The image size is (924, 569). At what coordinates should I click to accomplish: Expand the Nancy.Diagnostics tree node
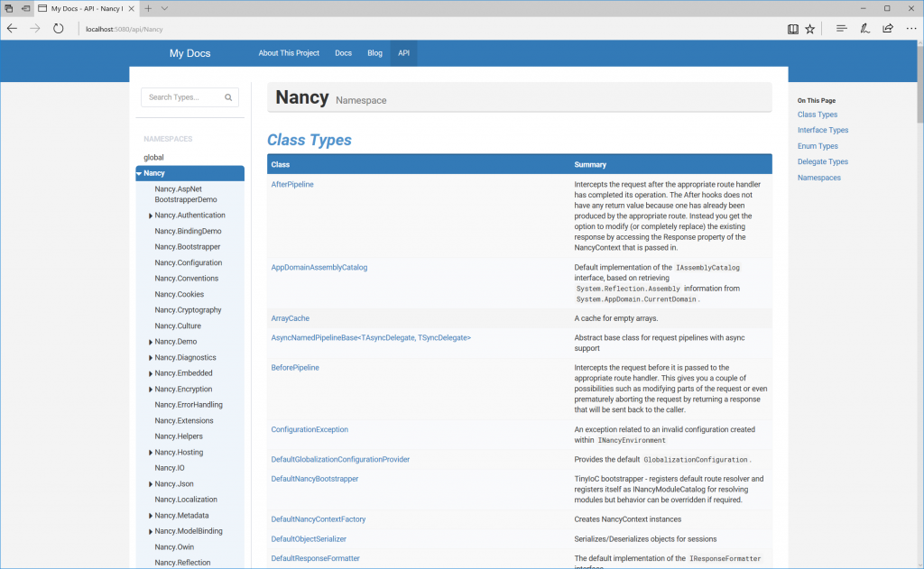pyautogui.click(x=151, y=357)
